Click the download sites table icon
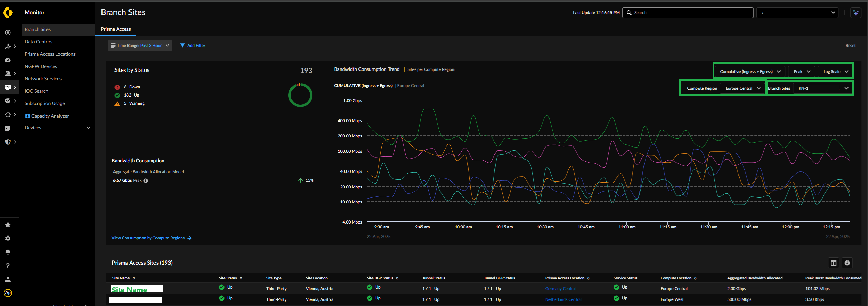This screenshot has width=868, height=306. pos(847,263)
